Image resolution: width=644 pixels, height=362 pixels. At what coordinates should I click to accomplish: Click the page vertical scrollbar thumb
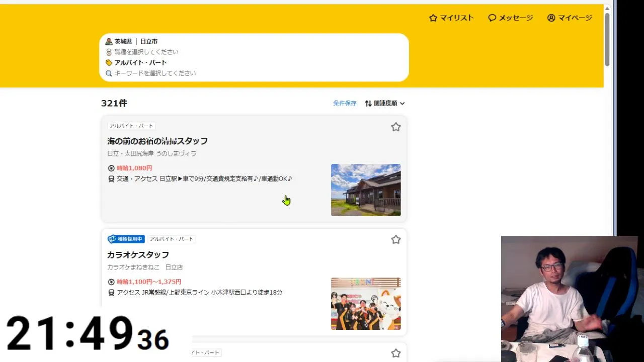tap(607, 39)
